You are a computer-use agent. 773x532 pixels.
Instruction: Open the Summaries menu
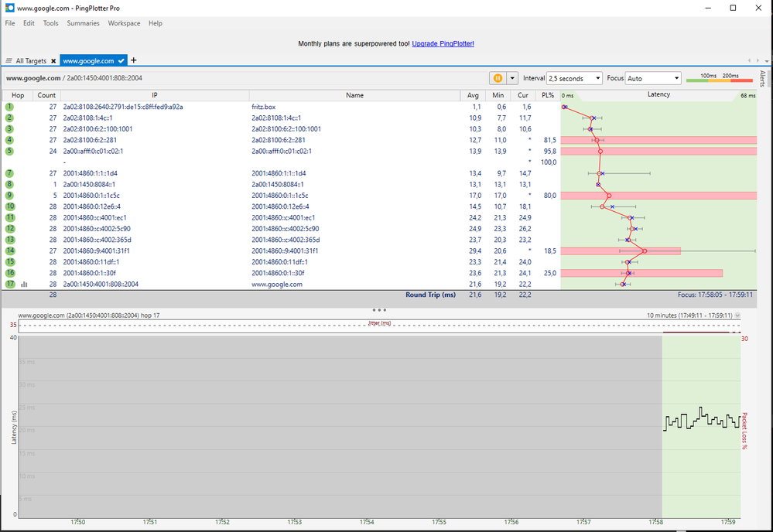pos(83,23)
